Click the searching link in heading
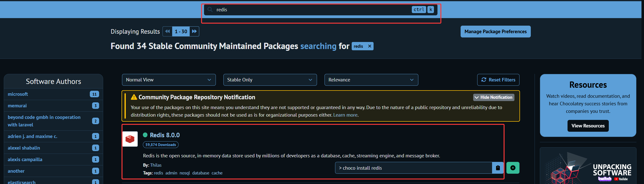 (318, 46)
